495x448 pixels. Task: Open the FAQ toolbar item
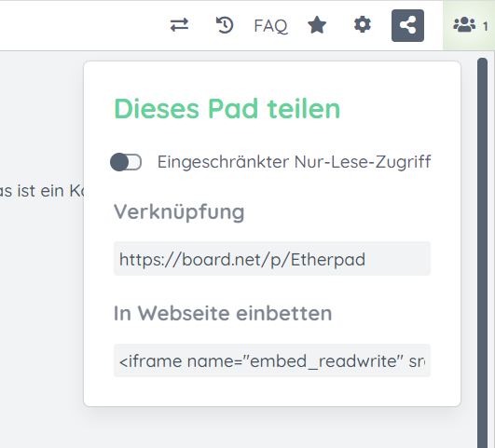270,26
